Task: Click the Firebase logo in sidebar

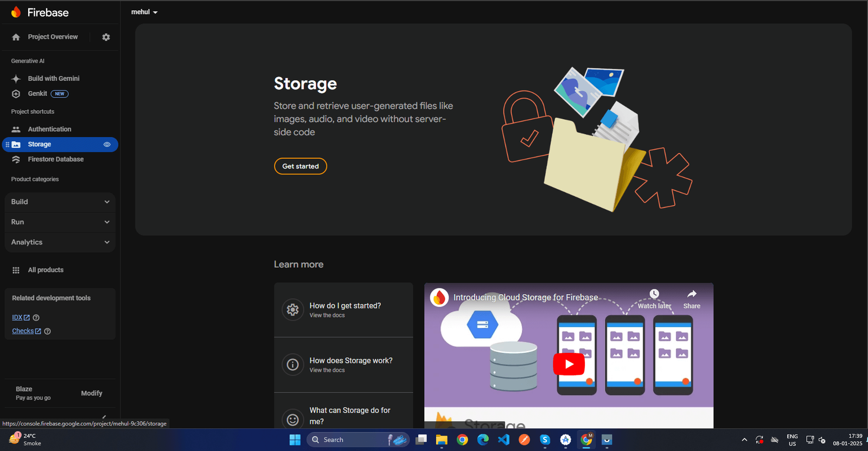Action: (16, 12)
